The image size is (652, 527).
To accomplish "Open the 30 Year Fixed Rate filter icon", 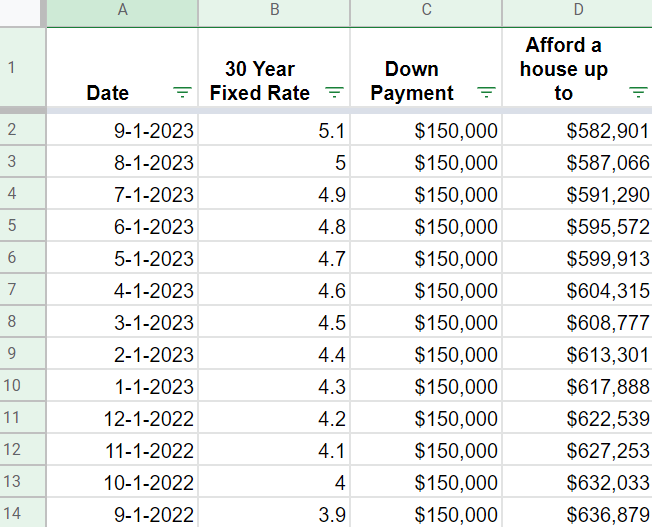I will point(334,92).
